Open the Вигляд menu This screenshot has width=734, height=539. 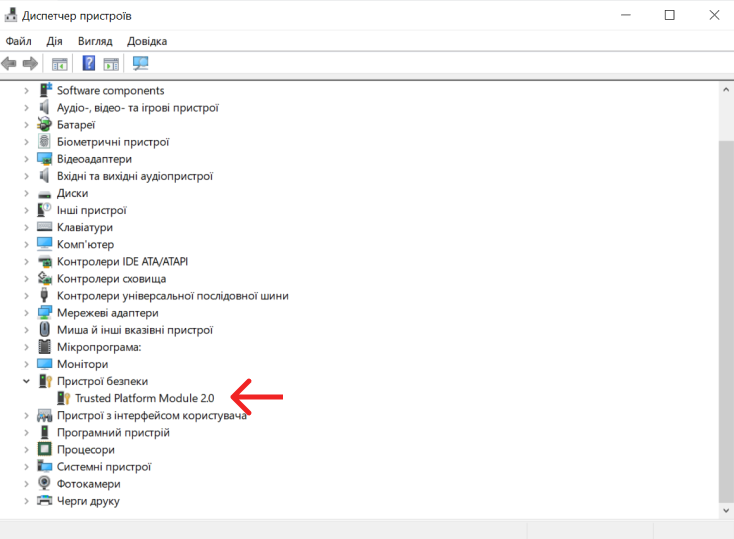(95, 41)
